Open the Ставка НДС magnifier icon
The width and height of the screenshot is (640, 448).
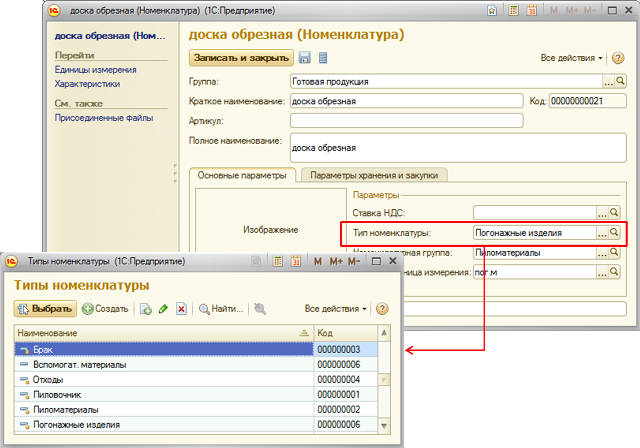click(614, 212)
